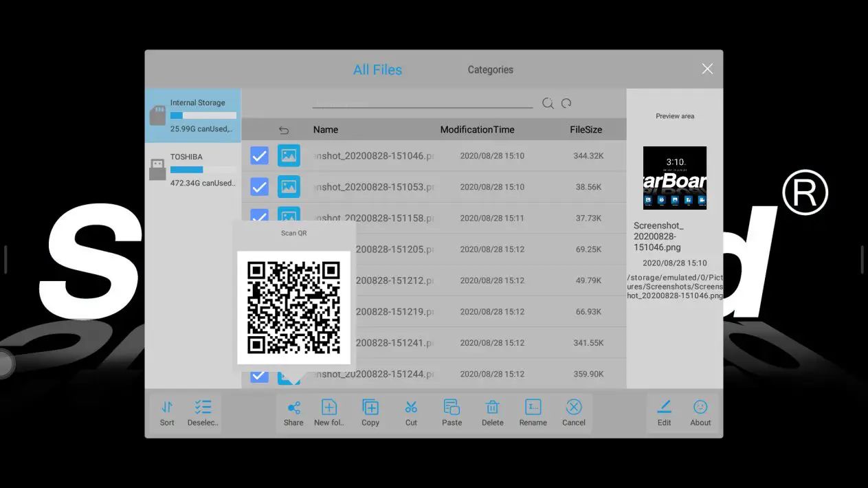Image resolution: width=868 pixels, height=488 pixels.
Task: Click image icon of file 151046
Action: (x=289, y=155)
